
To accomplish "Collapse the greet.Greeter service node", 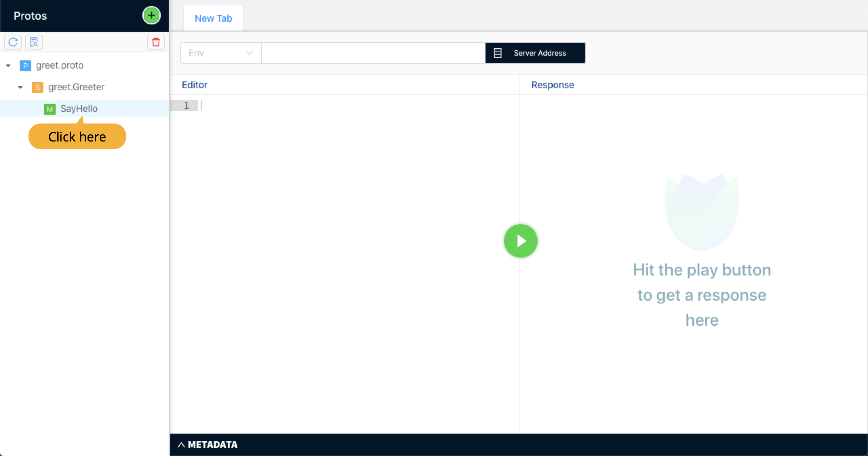I will [20, 87].
